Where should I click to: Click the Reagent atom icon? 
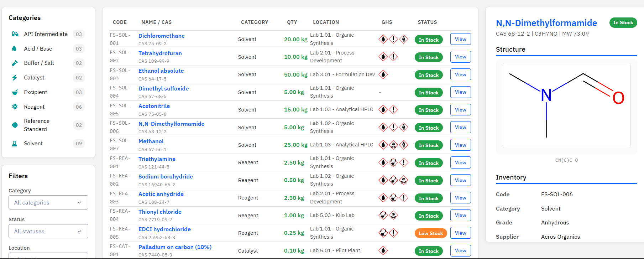(15, 107)
